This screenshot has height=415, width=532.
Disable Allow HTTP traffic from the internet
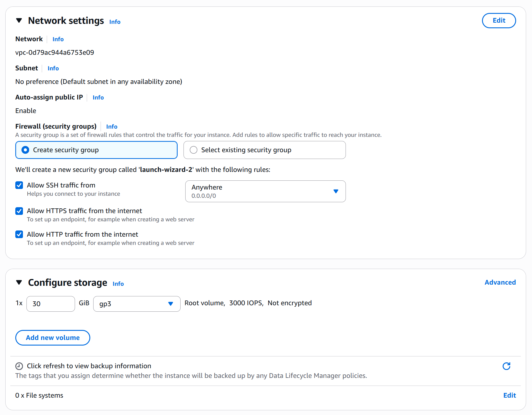19,235
